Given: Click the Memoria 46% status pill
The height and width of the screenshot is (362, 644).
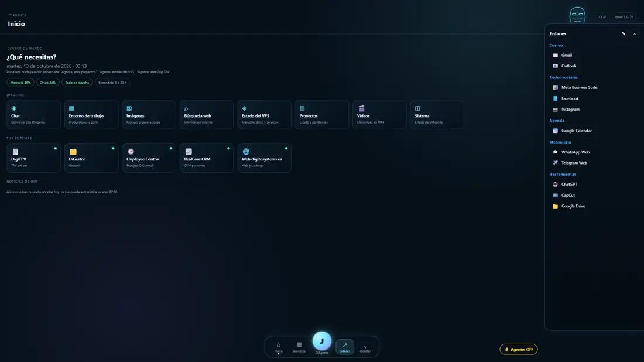Looking at the screenshot, I should pos(20,83).
